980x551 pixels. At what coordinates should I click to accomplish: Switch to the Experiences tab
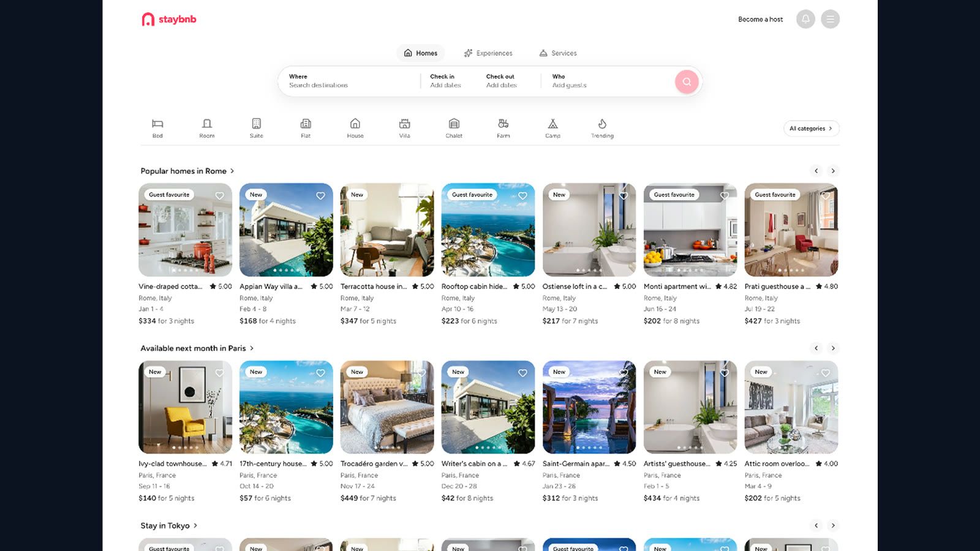point(488,53)
